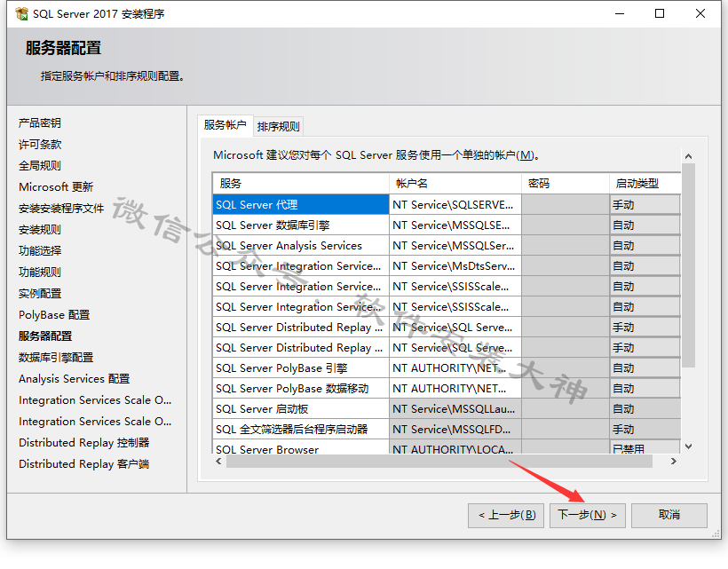Click the NT Service\MSSQLSer... account name cell
This screenshot has width=728, height=569.
455,246
